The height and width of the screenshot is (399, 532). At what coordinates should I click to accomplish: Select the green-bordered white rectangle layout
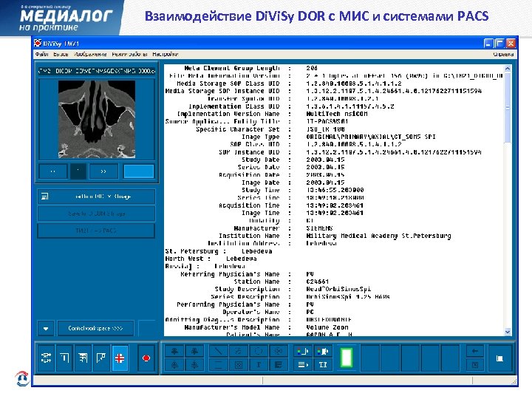tap(347, 358)
